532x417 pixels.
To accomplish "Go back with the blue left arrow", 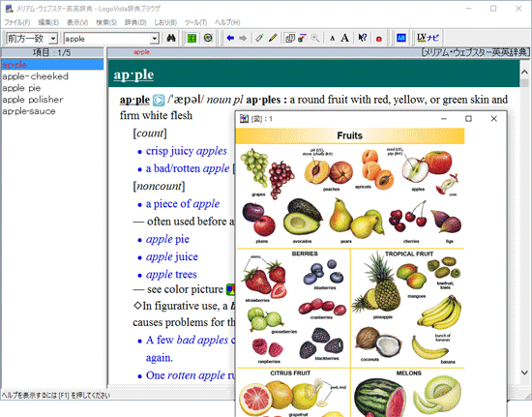I will pos(230,38).
